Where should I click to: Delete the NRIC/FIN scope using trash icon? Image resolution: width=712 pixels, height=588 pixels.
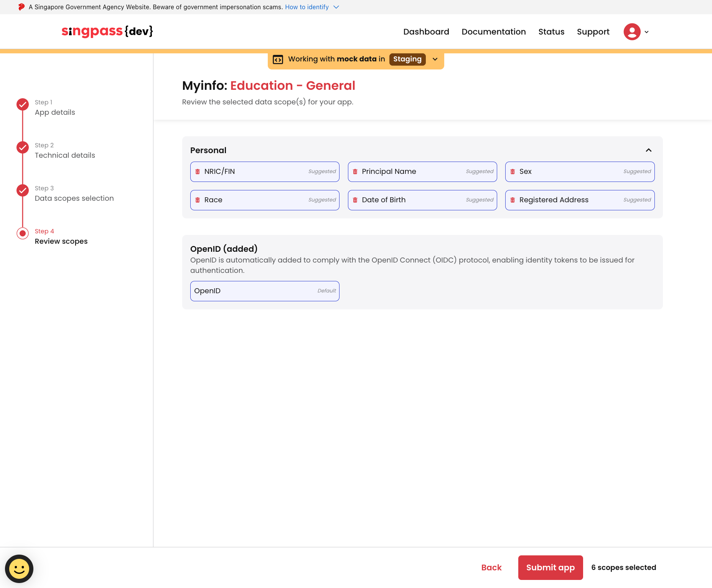pyautogui.click(x=198, y=172)
